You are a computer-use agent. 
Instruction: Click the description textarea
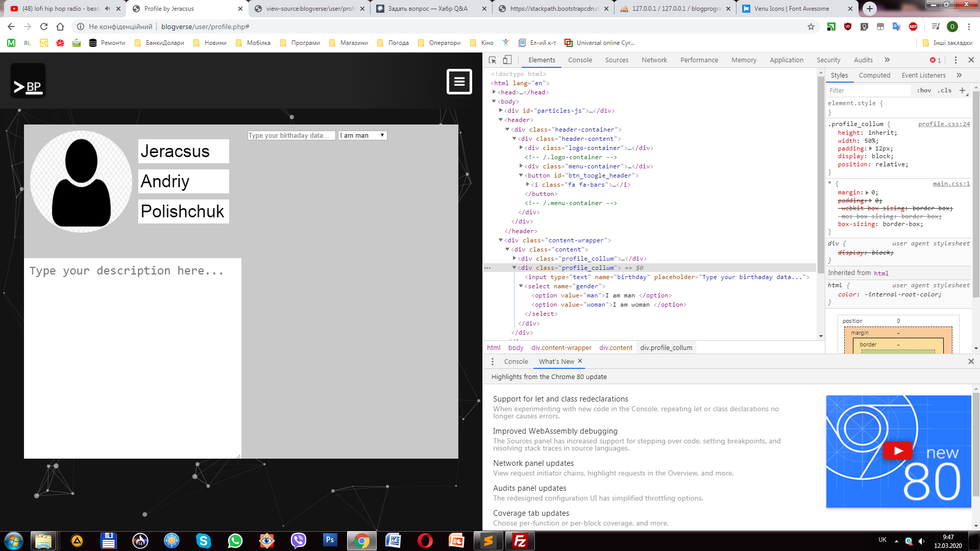coord(133,358)
